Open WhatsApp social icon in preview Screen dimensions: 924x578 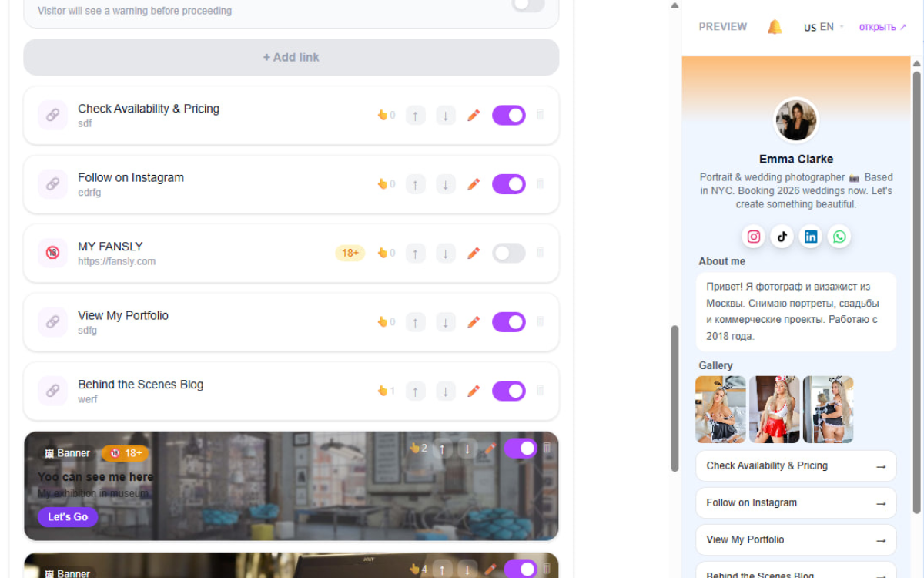tap(839, 237)
